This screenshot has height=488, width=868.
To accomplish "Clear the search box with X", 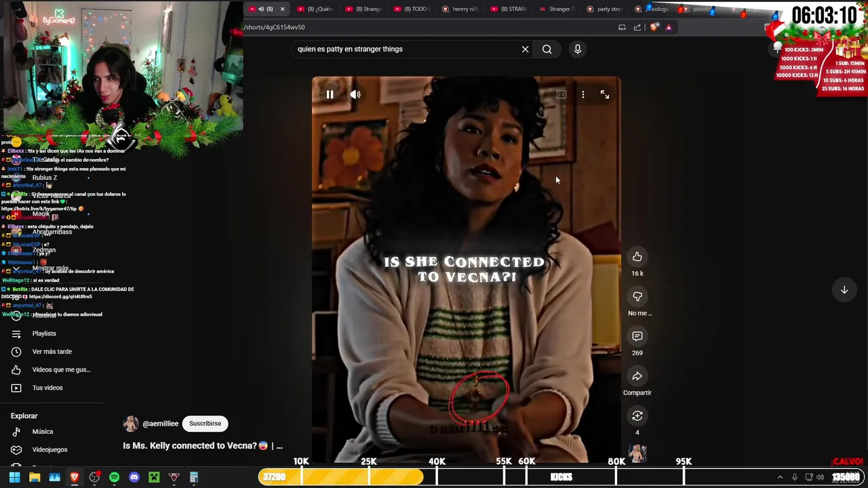I will pos(525,49).
